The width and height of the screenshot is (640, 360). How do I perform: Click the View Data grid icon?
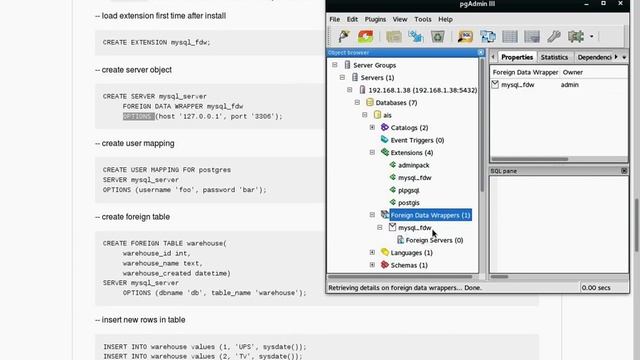[510, 36]
